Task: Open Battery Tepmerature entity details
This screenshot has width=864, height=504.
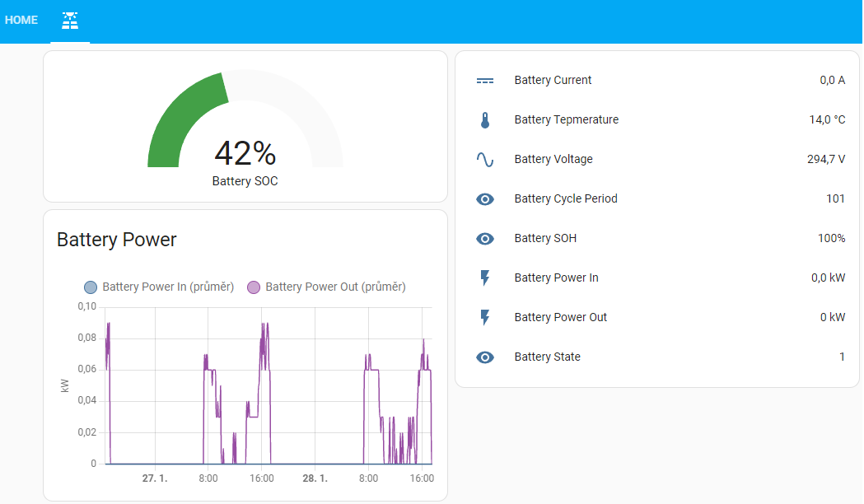Action: tap(566, 120)
